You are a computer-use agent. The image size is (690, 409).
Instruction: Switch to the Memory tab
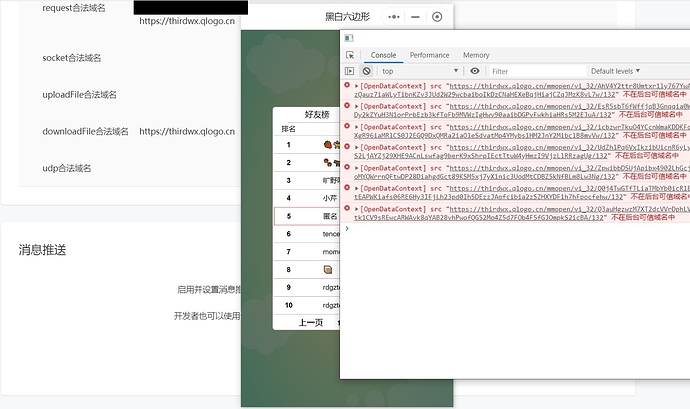pyautogui.click(x=476, y=55)
